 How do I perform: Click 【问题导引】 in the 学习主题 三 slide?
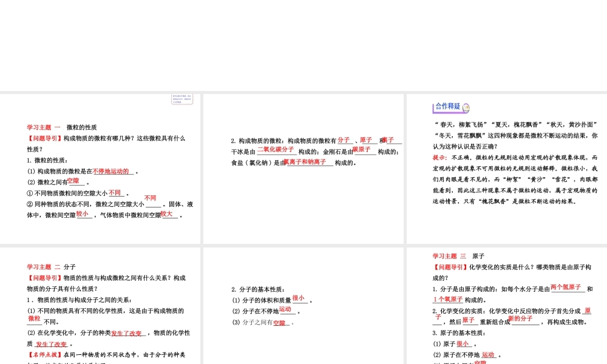[x=450, y=267]
